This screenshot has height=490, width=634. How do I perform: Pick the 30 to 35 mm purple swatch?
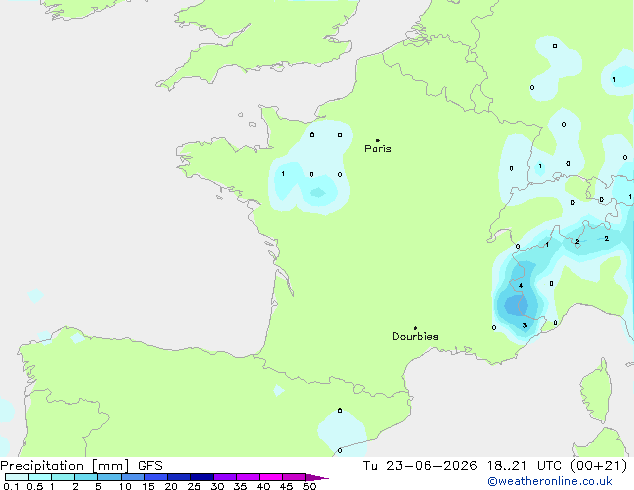point(225,477)
